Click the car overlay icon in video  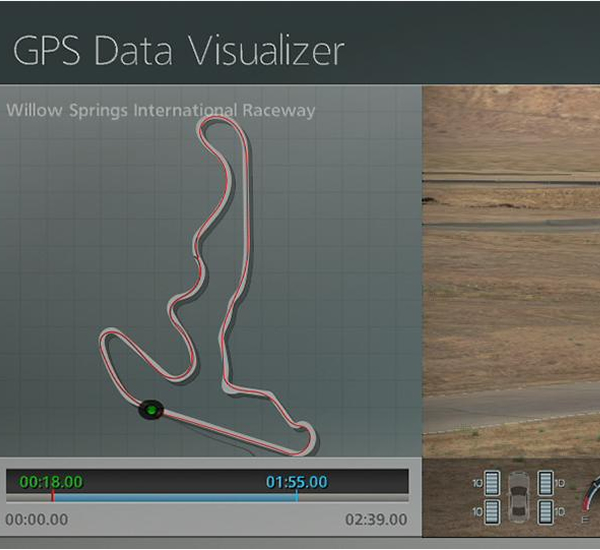pyautogui.click(x=517, y=498)
